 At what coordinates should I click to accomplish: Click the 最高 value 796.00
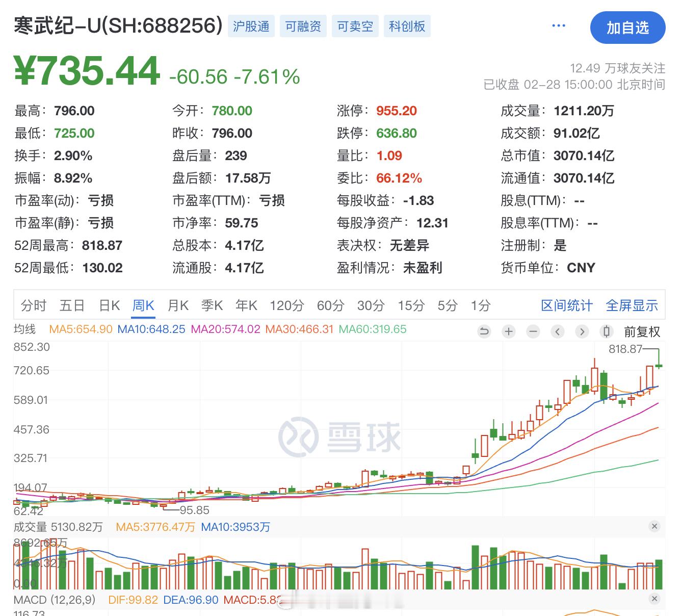tap(74, 111)
